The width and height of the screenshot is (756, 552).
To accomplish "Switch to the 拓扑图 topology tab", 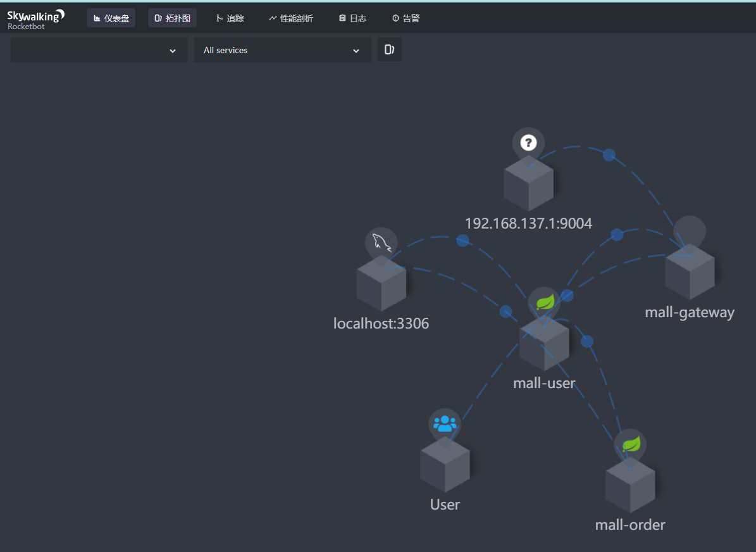I will [x=172, y=18].
